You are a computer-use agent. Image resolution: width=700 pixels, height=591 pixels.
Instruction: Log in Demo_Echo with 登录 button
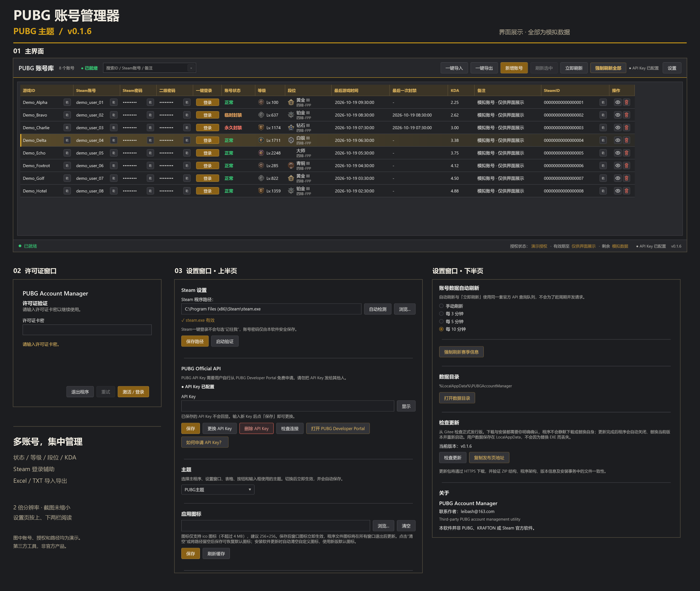208,153
